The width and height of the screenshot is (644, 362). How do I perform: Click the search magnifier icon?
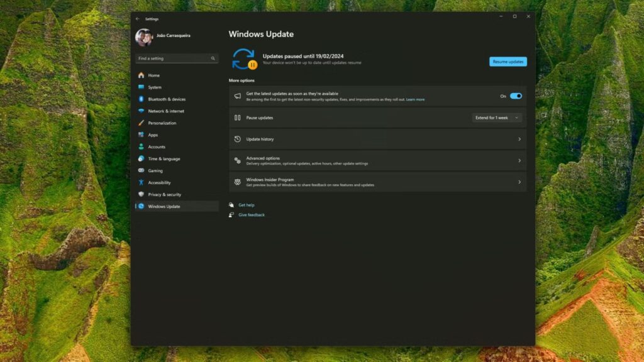(213, 58)
